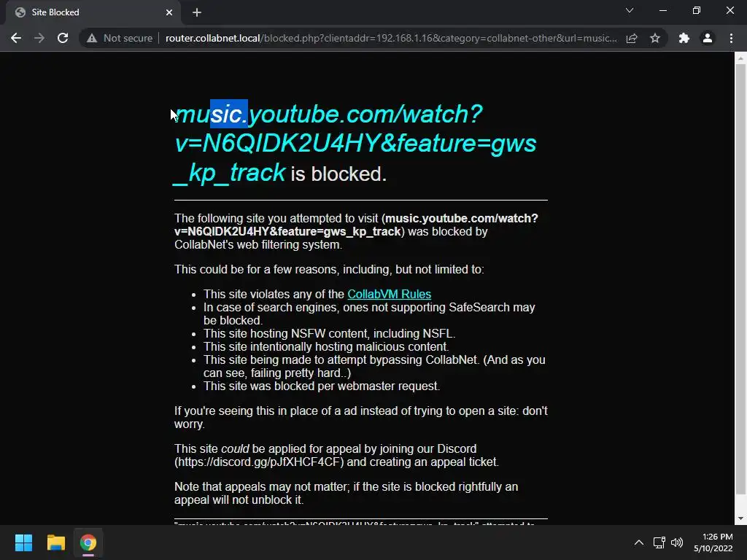The height and width of the screenshot is (560, 747).
Task: Open a new browser tab
Action: tap(197, 12)
